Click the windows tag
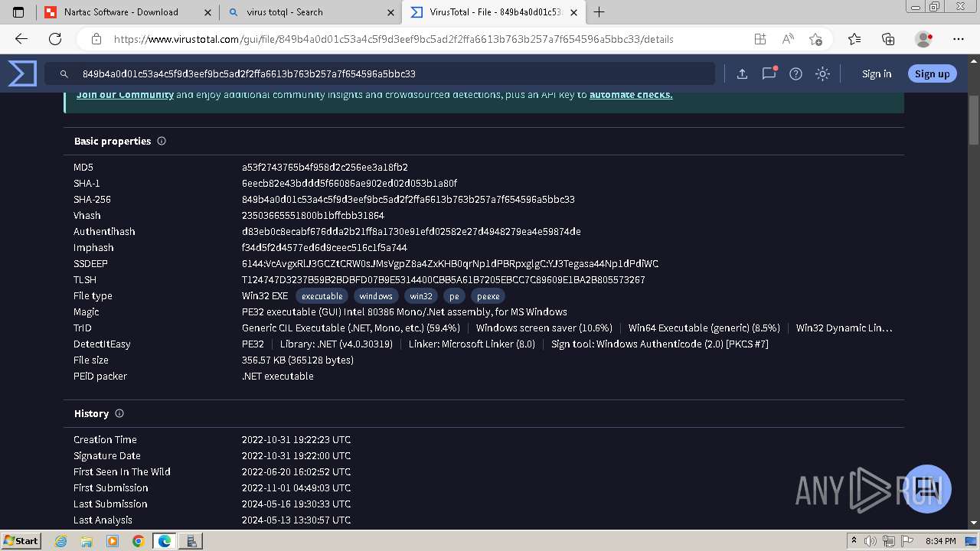 (x=376, y=296)
